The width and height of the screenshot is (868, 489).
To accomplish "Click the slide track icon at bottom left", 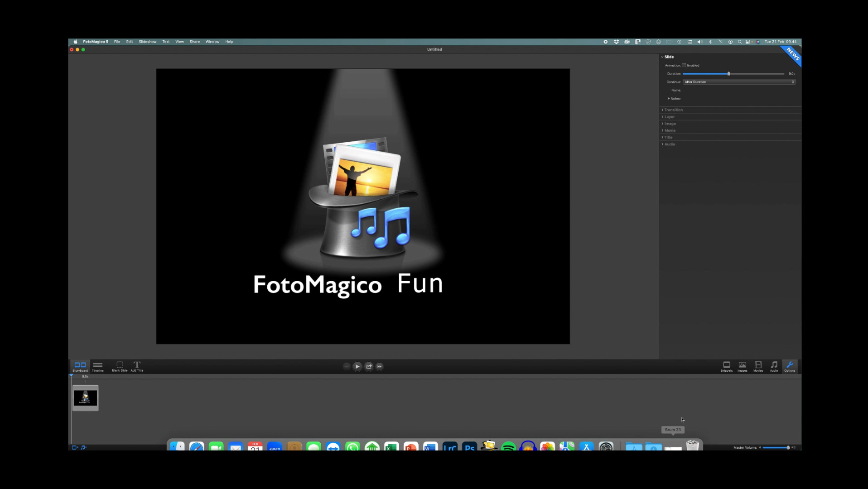I will pyautogui.click(x=75, y=447).
